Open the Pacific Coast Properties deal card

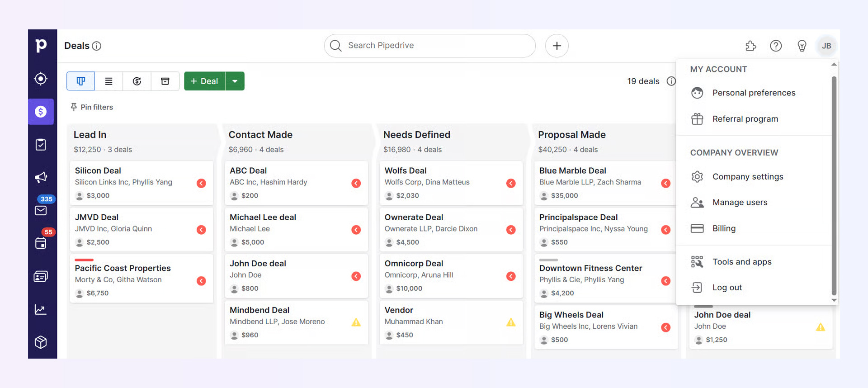click(142, 278)
